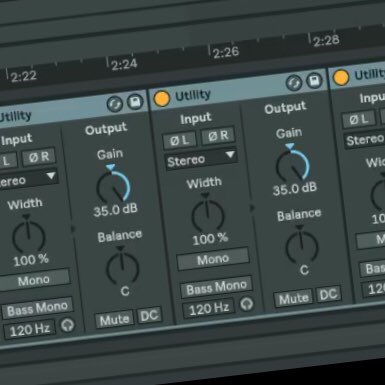Click the 2:26 timeline ruler marker
Screen dimensions: 385x385
(226, 52)
